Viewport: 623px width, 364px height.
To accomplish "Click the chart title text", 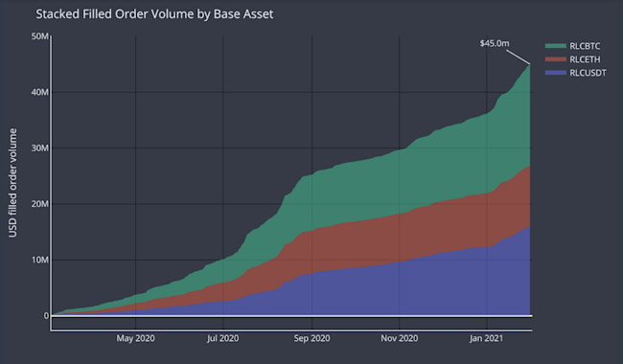I will pos(154,14).
